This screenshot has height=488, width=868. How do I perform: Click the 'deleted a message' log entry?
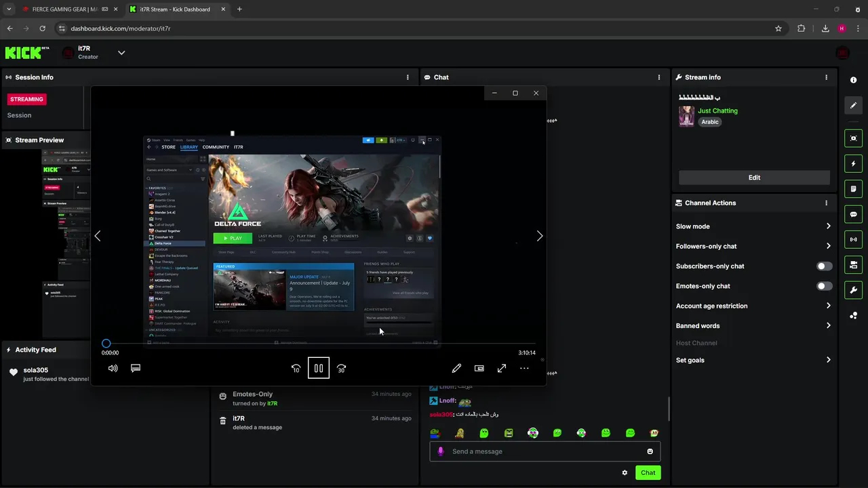pos(257,428)
